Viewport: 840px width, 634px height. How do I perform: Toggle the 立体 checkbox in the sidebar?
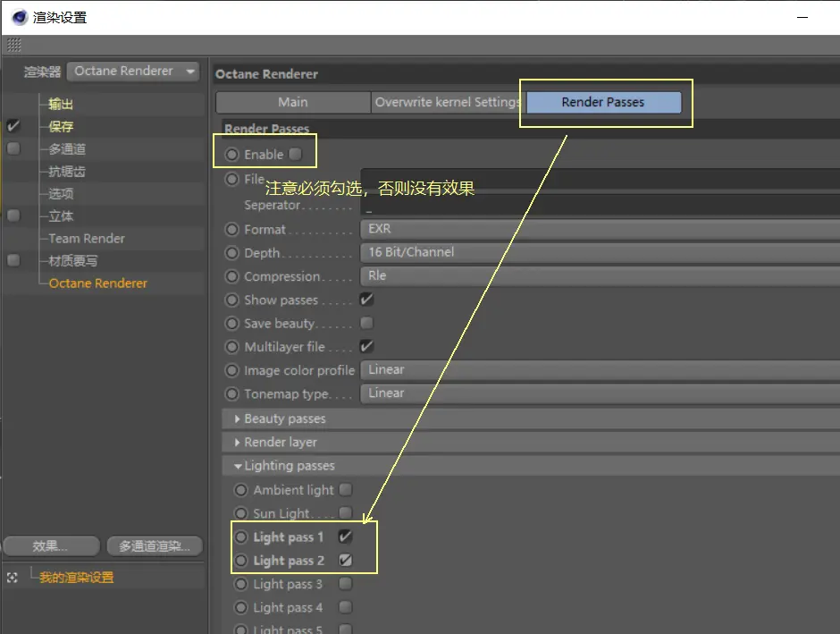(13, 216)
